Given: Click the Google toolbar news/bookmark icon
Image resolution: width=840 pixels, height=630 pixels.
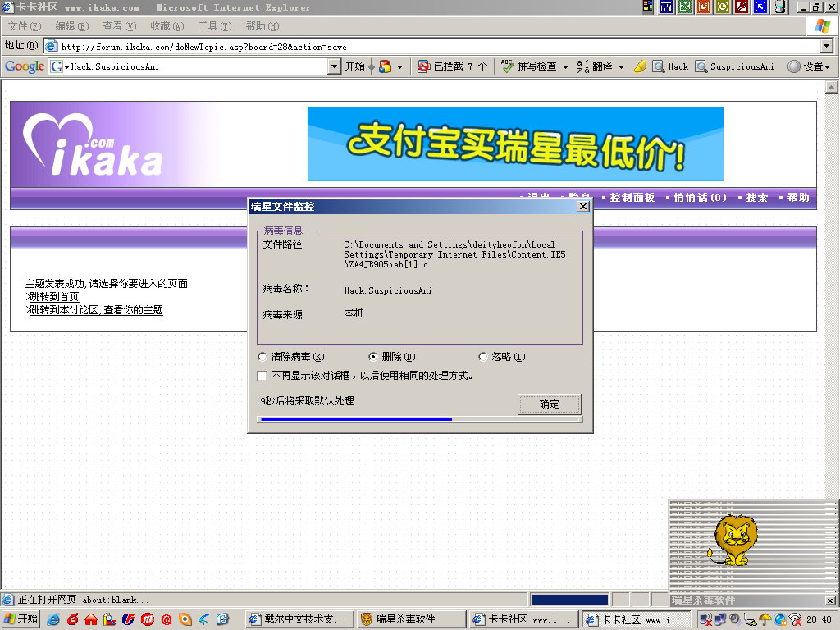Looking at the screenshot, I should pyautogui.click(x=385, y=66).
